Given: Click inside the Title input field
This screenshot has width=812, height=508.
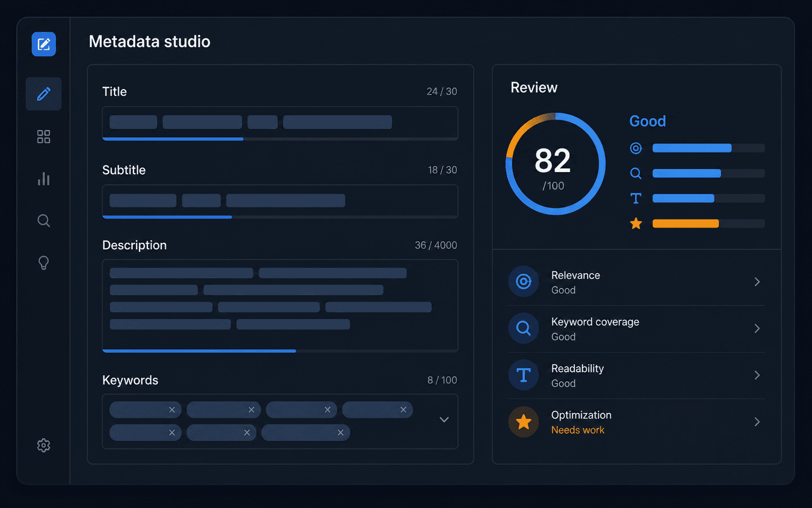Looking at the screenshot, I should click(280, 122).
